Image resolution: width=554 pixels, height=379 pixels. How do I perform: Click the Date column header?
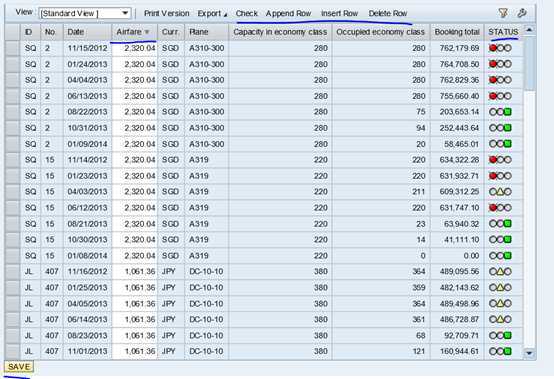[87, 32]
